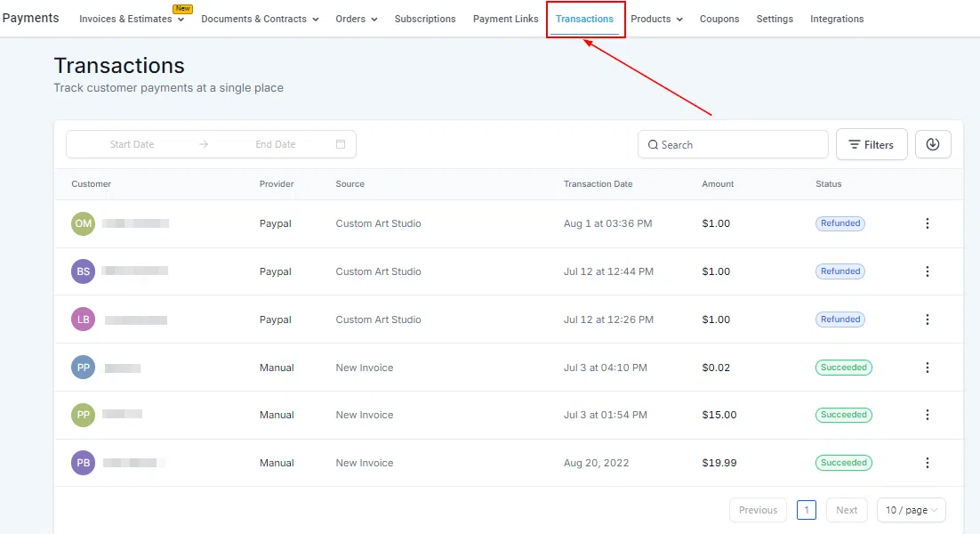Click the LB customer avatar

(x=83, y=320)
